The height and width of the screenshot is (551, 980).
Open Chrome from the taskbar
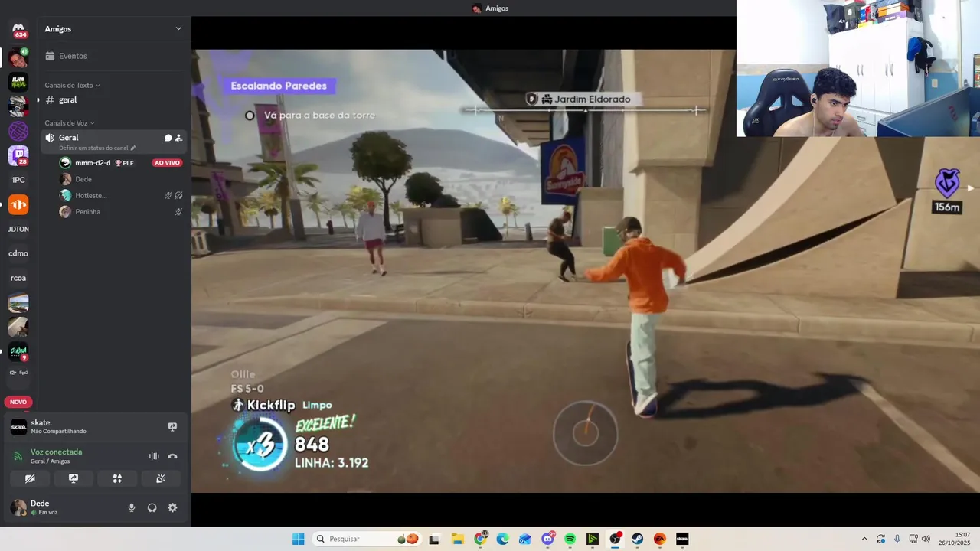(481, 539)
